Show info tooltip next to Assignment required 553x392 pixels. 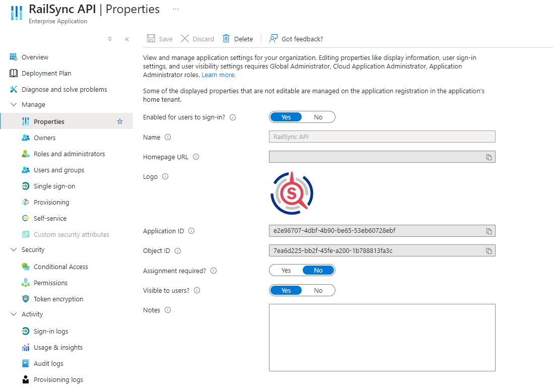click(x=214, y=271)
